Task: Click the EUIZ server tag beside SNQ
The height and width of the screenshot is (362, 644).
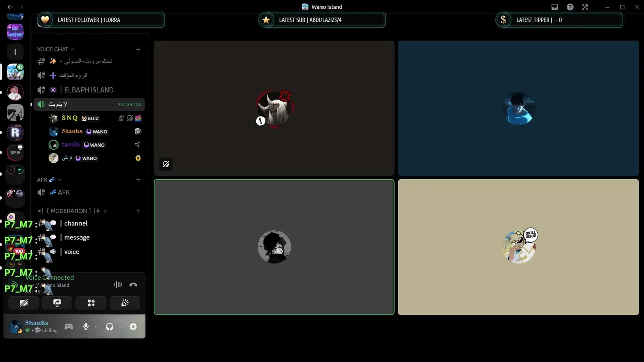Action: [x=90, y=118]
